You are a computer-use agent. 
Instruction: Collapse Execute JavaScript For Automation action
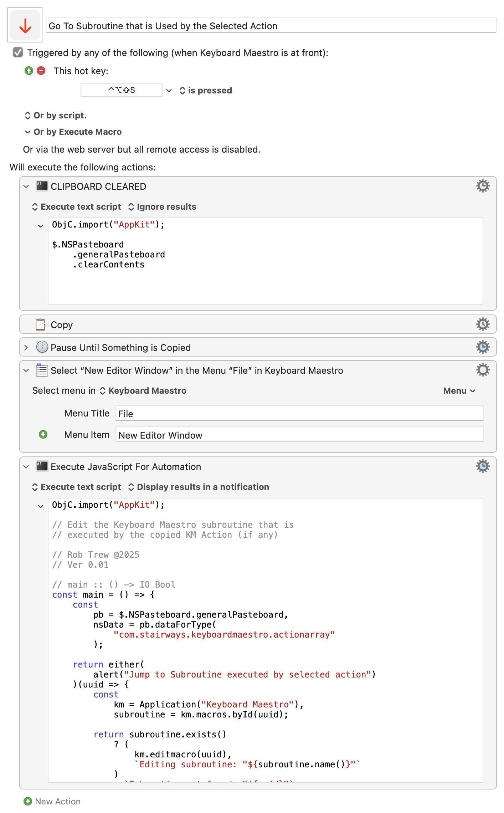pyautogui.click(x=26, y=467)
